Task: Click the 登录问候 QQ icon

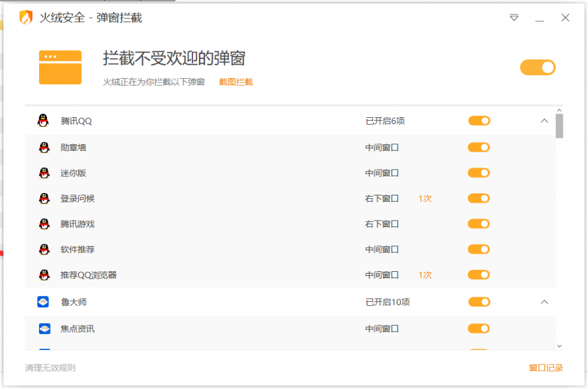Action: tap(44, 198)
